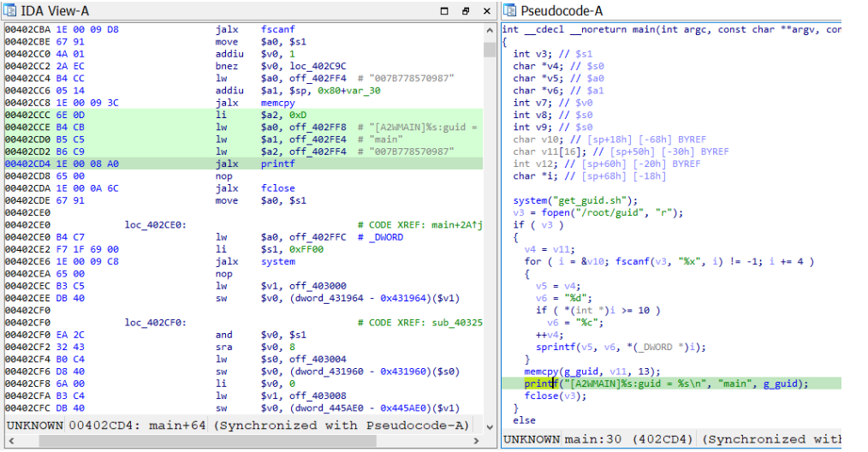This screenshot has height=452, width=868.
Task: Click the "int v7; // $v0" declaration
Action: click(552, 103)
